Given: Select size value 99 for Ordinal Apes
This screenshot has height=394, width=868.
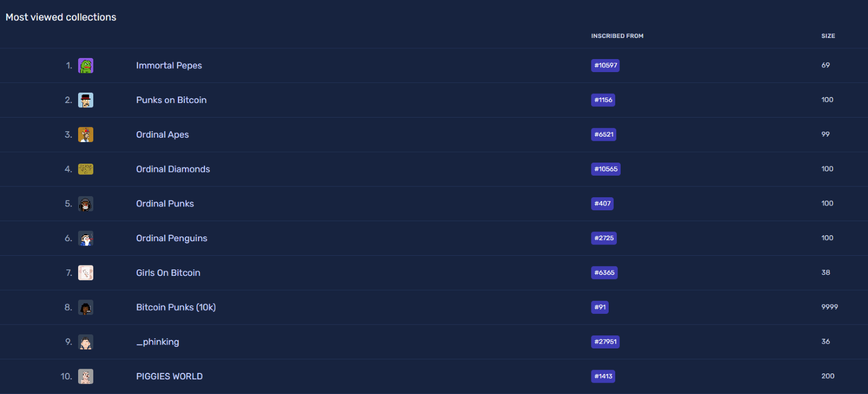Looking at the screenshot, I should coord(826,134).
